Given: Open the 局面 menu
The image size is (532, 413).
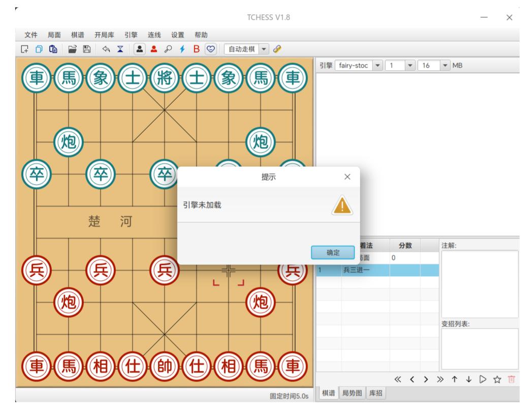Looking at the screenshot, I should tap(54, 35).
